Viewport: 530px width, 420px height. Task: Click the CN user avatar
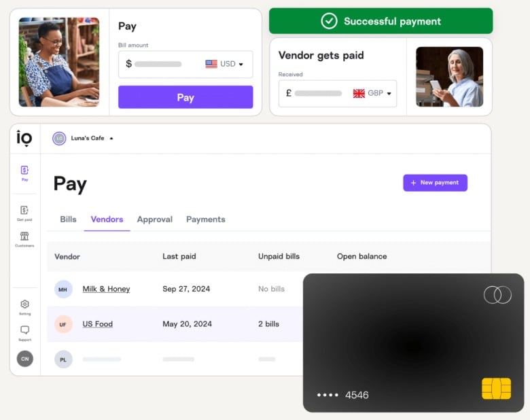click(x=25, y=359)
